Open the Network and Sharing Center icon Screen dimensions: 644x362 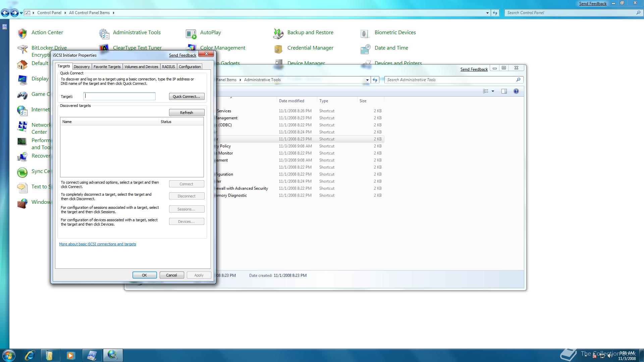(x=22, y=126)
